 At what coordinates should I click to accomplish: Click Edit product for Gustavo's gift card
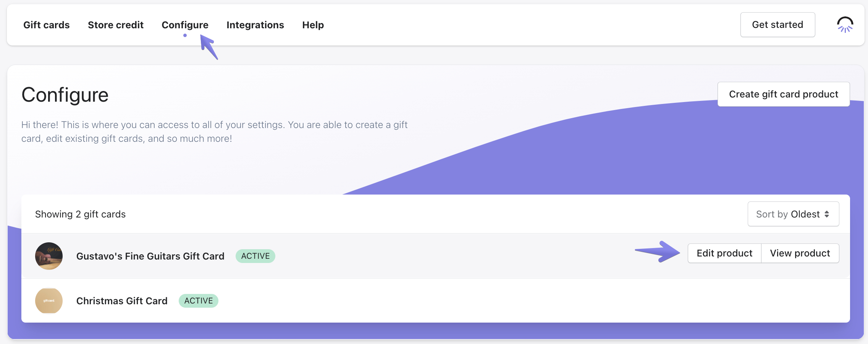724,253
